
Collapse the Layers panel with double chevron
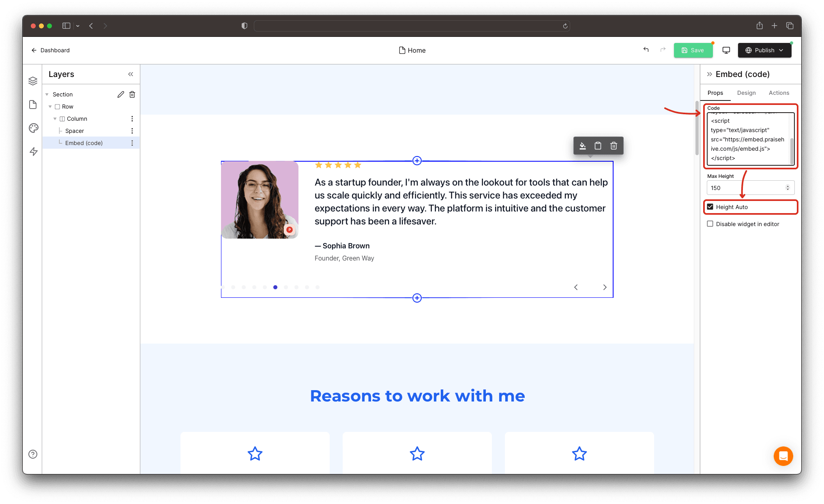[131, 74]
